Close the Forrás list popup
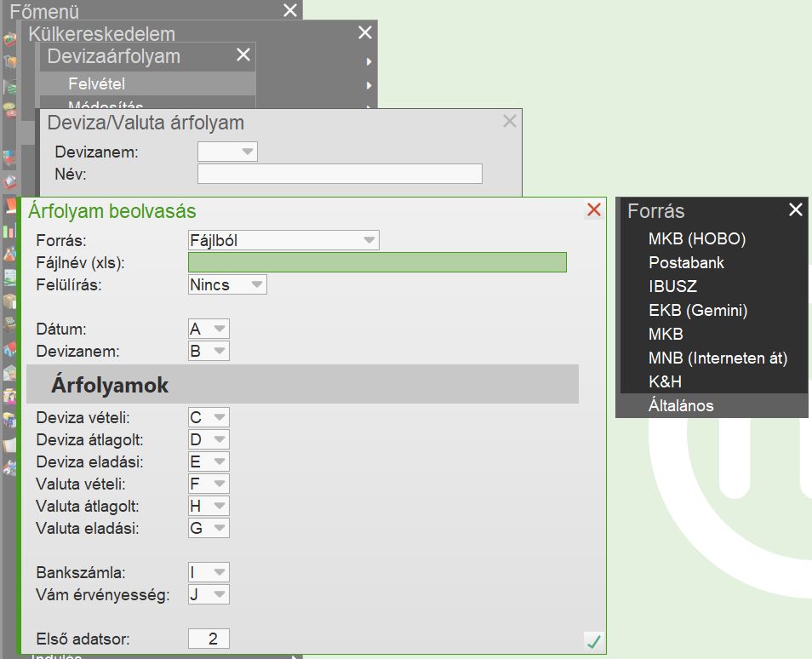The width and height of the screenshot is (812, 659). [795, 209]
